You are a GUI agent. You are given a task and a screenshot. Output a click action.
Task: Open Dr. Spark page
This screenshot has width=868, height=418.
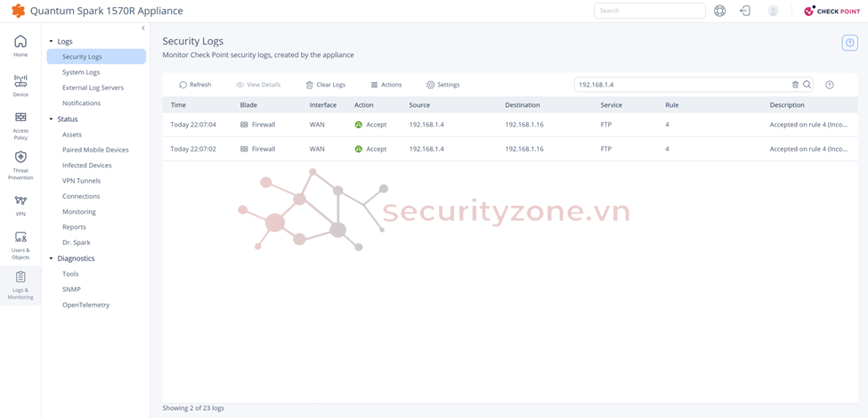[x=77, y=242]
